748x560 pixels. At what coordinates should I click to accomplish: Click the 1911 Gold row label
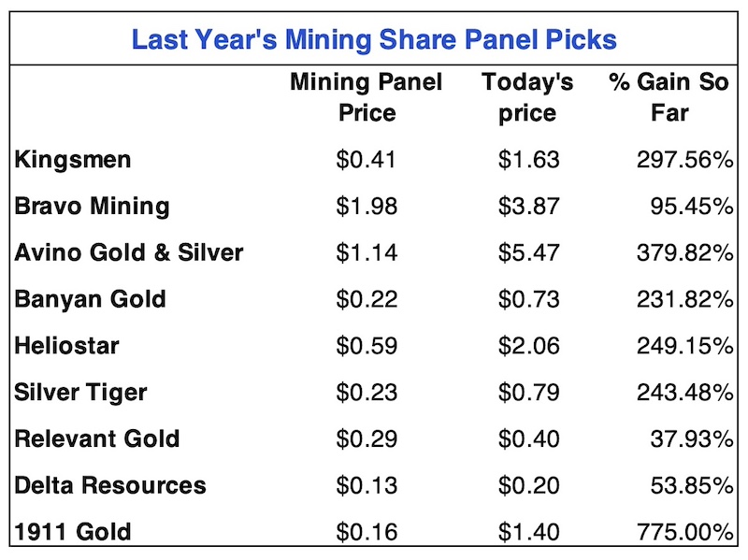73,533
